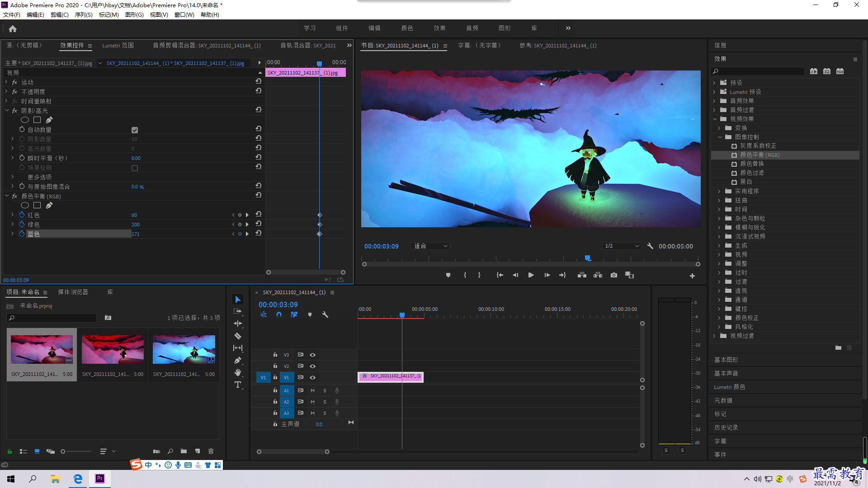Screen dimensions: 868x488
Task: Toggle animation stopwatch for 蓝色
Action: (22, 234)
